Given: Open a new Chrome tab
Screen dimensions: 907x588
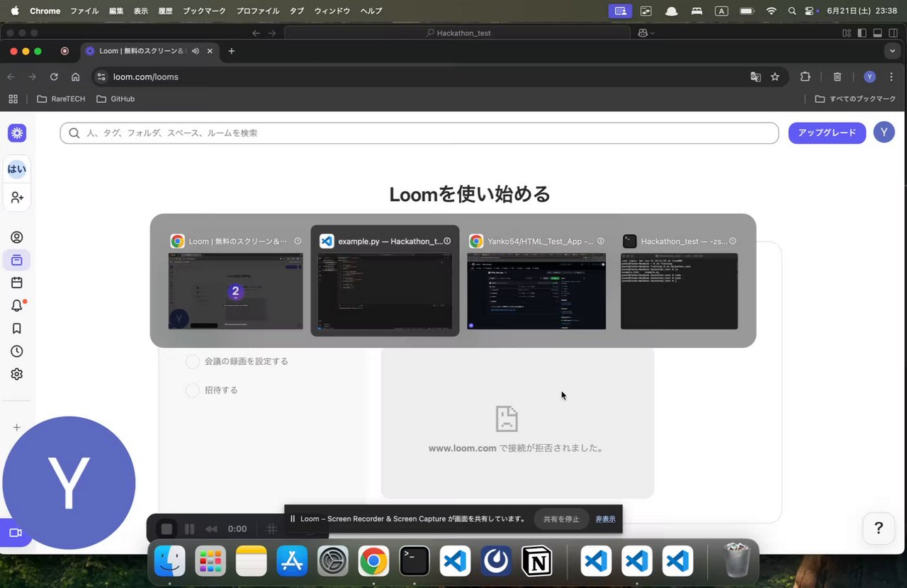Looking at the screenshot, I should 231,51.
